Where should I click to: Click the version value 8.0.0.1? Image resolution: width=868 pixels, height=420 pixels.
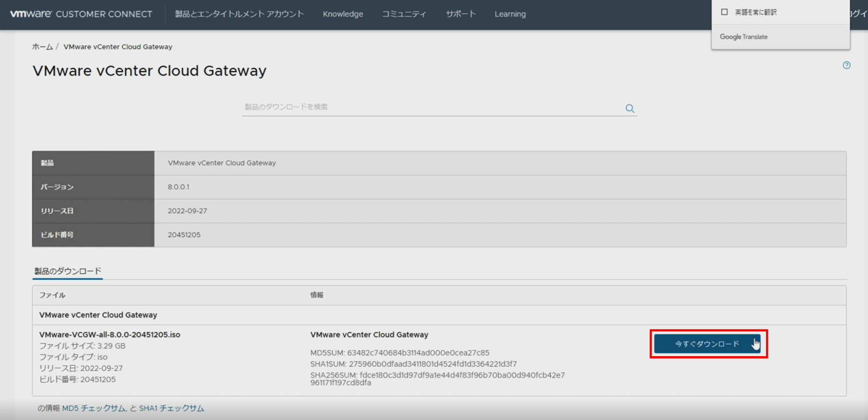(x=178, y=187)
